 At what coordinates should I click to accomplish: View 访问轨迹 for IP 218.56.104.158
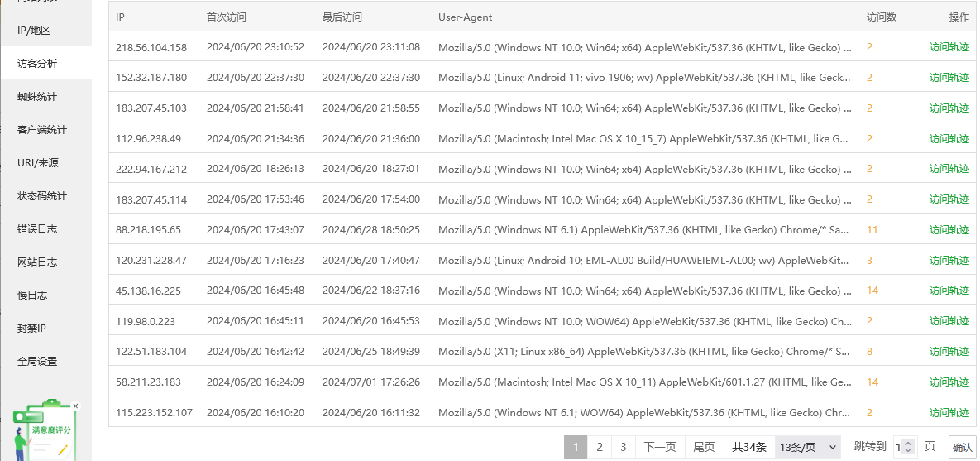(x=949, y=46)
